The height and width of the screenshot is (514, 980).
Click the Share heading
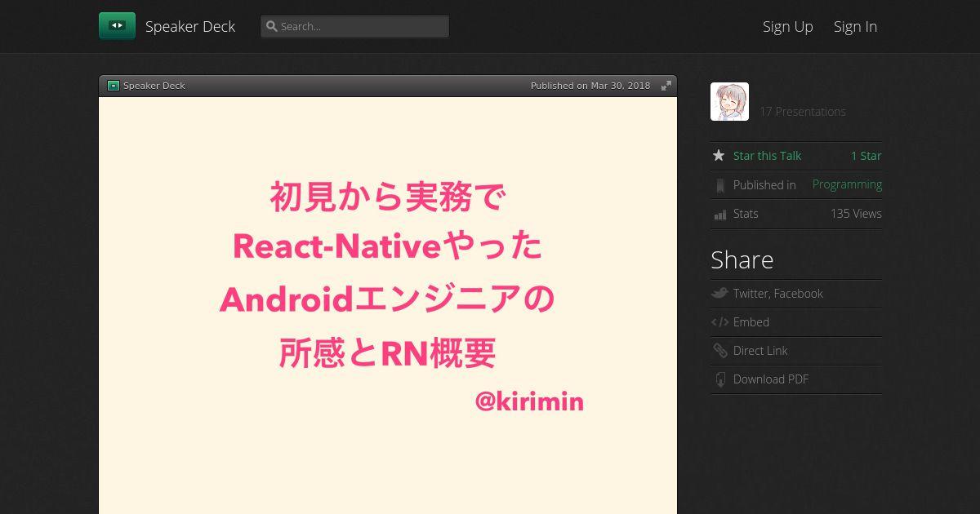pos(742,259)
